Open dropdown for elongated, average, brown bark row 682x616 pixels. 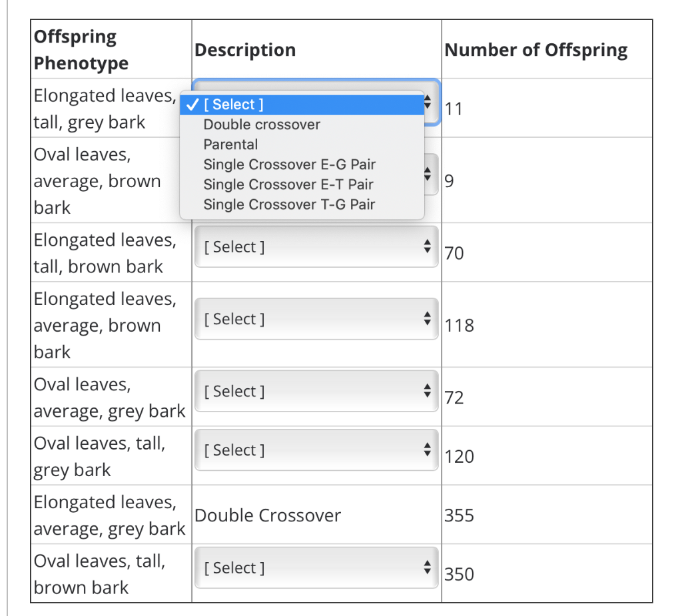[x=316, y=319]
